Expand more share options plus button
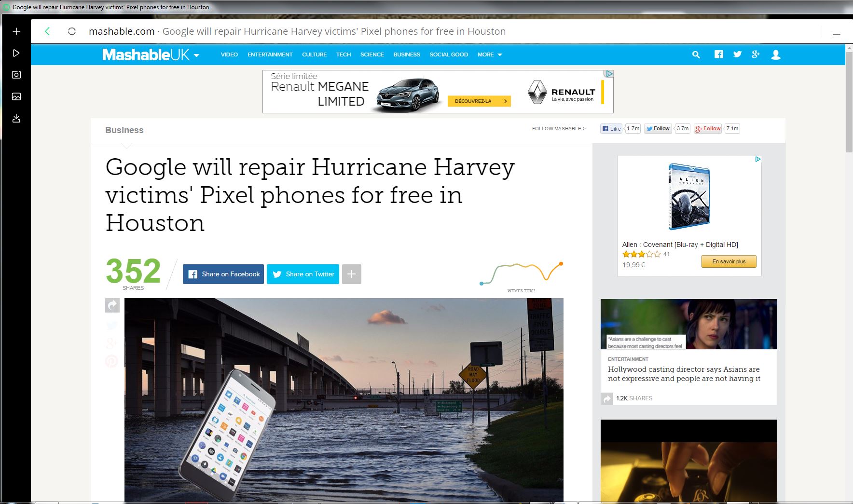Viewport: 853px width, 504px height. (x=351, y=274)
